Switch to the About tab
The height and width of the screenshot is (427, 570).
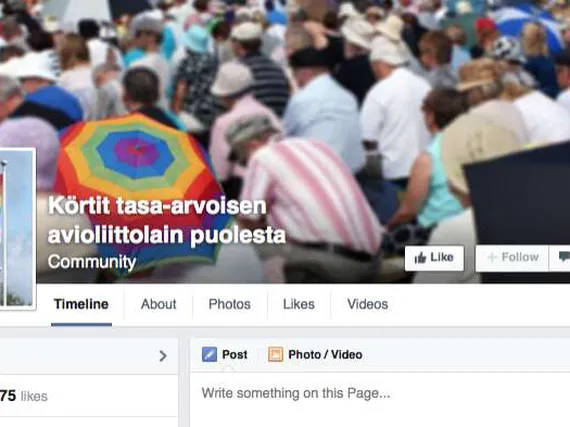coord(158,304)
